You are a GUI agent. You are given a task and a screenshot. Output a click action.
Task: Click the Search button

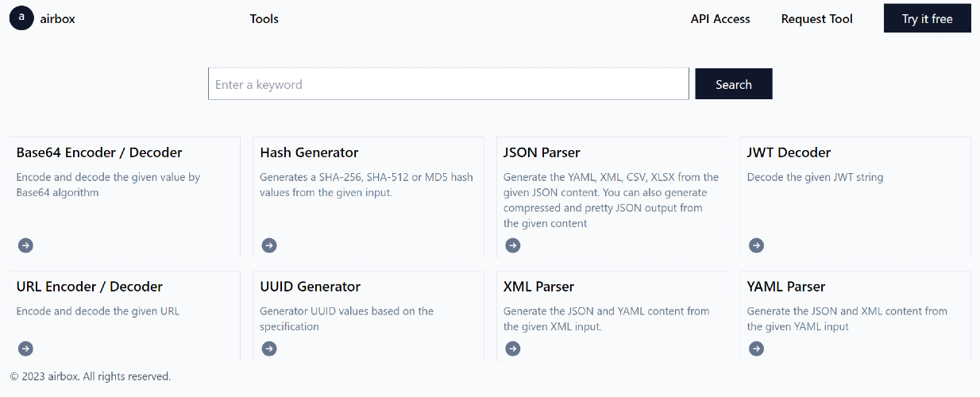733,84
